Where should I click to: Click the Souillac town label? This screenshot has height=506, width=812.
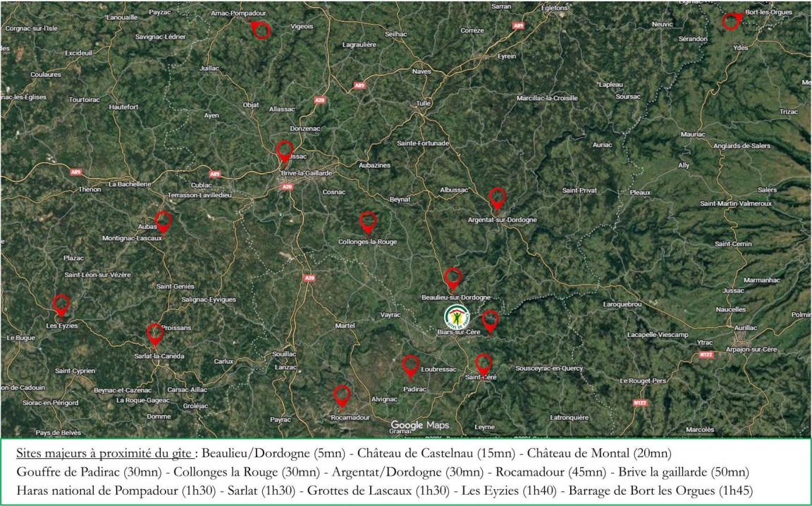tap(284, 354)
